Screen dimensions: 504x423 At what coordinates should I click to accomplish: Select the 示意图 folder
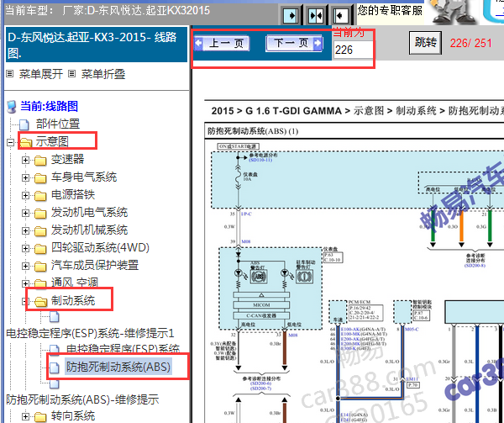click(x=52, y=141)
